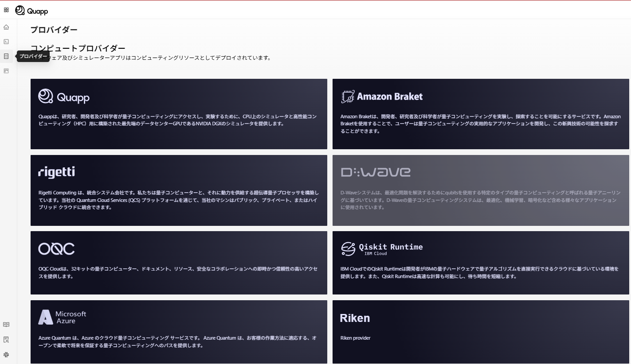Click the Quapp logo in header
This screenshot has width=631, height=364.
[x=31, y=11]
